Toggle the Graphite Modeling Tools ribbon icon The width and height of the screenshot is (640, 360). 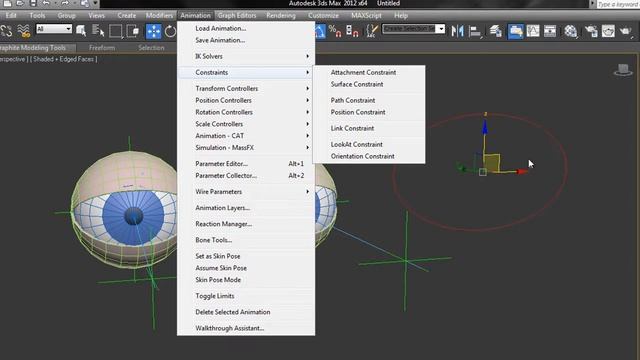click(x=516, y=31)
